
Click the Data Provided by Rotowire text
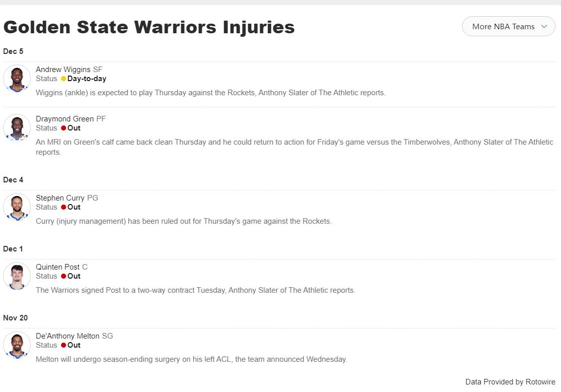click(x=510, y=382)
